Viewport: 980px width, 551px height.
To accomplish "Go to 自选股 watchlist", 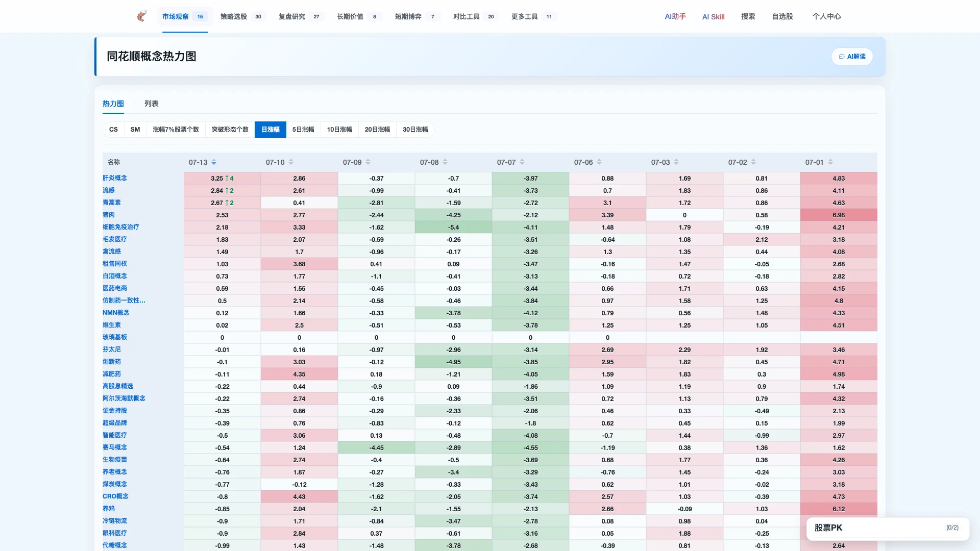I will [x=782, y=16].
